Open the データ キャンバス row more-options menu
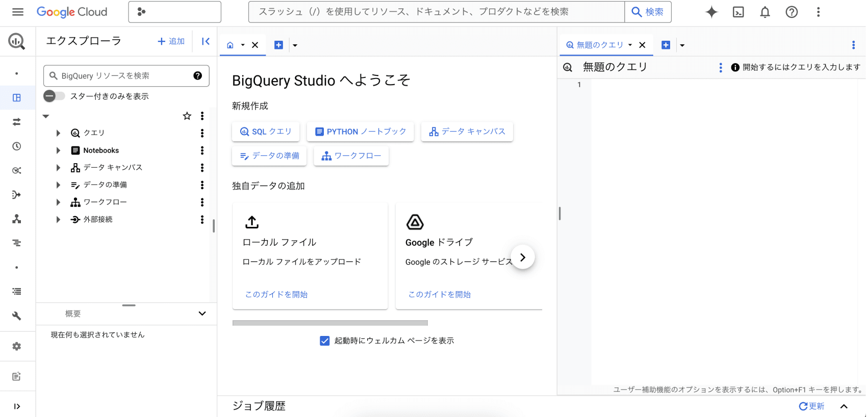 tap(202, 168)
